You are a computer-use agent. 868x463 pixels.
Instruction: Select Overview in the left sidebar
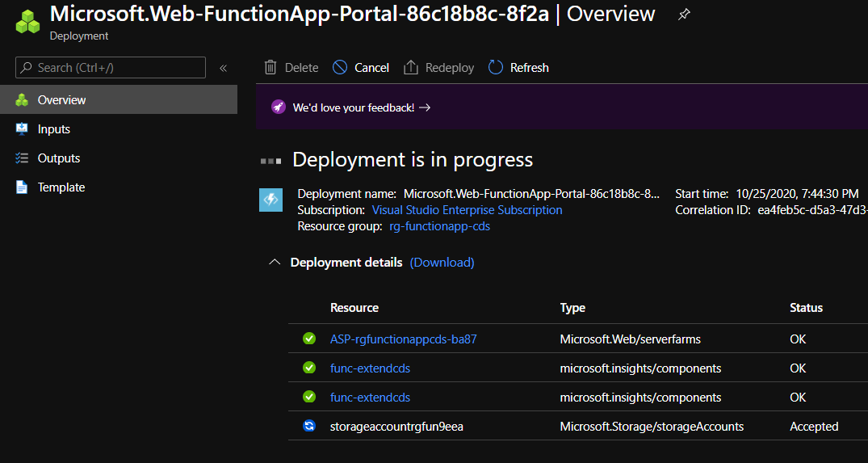[x=61, y=100]
